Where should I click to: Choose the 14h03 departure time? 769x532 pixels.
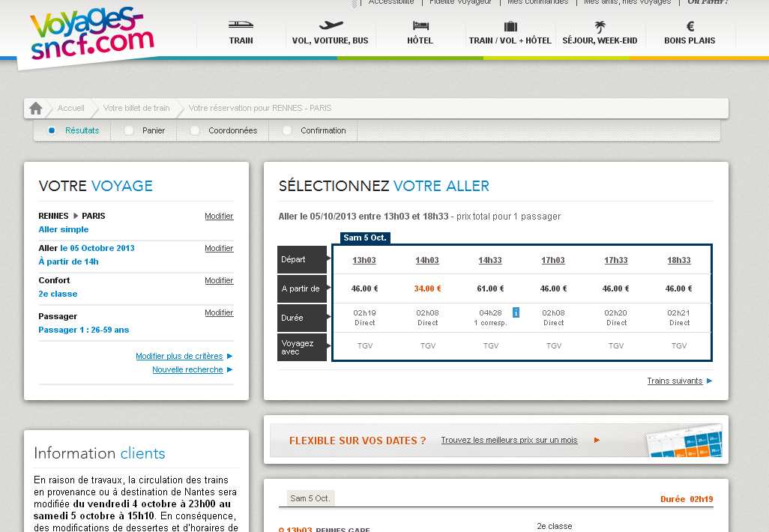[427, 261]
